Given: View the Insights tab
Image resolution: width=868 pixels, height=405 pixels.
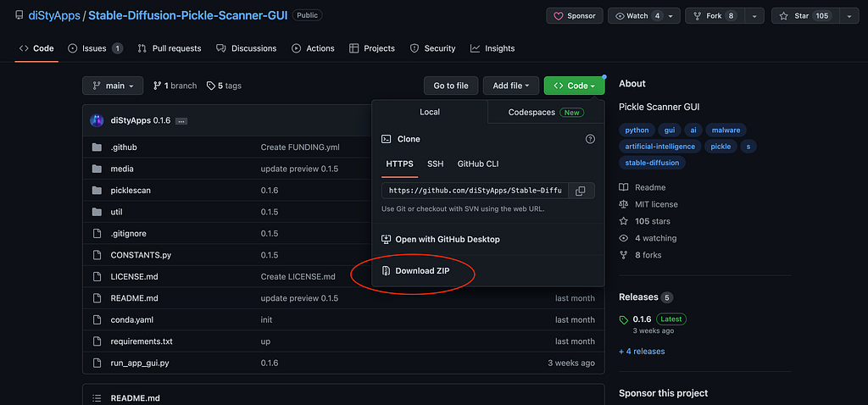Looking at the screenshot, I should (x=492, y=48).
